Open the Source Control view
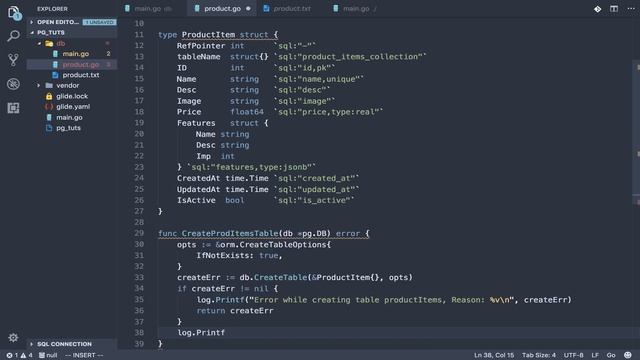The width and height of the screenshot is (640, 360). tap(13, 60)
